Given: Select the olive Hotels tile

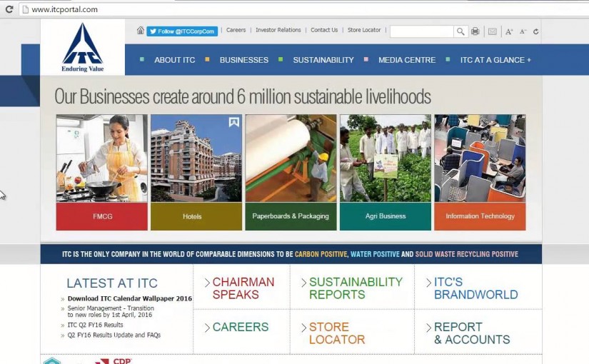Looking at the screenshot, I should click(196, 216).
